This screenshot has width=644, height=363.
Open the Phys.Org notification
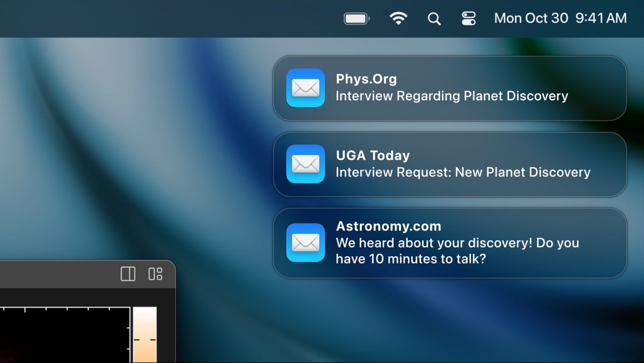pos(450,88)
